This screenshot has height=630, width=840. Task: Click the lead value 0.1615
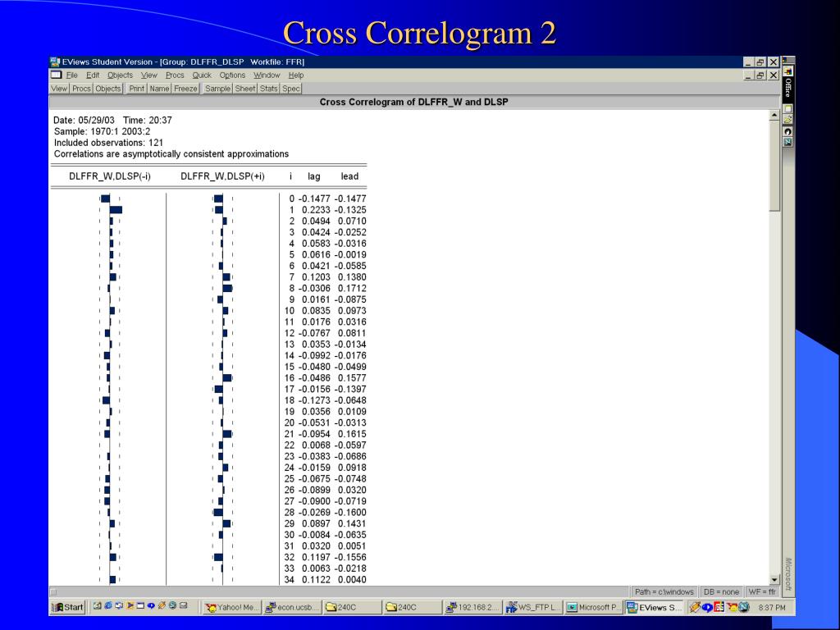(x=352, y=434)
